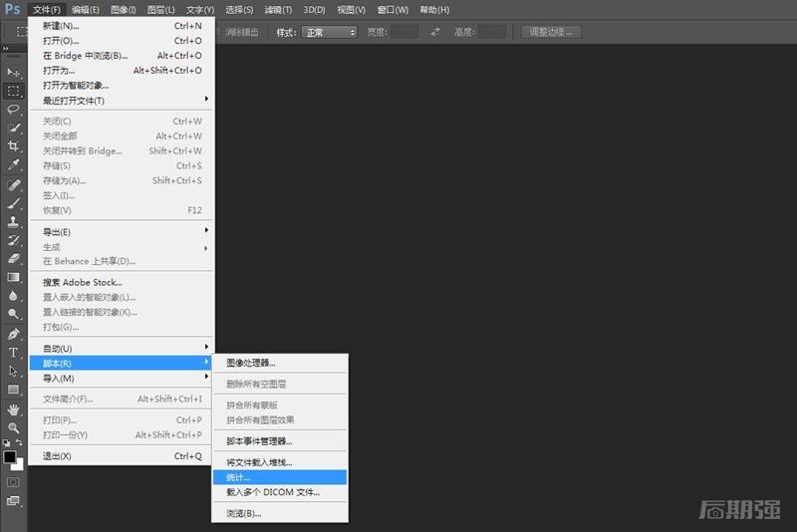Select the Brush tool
The width and height of the screenshot is (797, 532).
[13, 203]
